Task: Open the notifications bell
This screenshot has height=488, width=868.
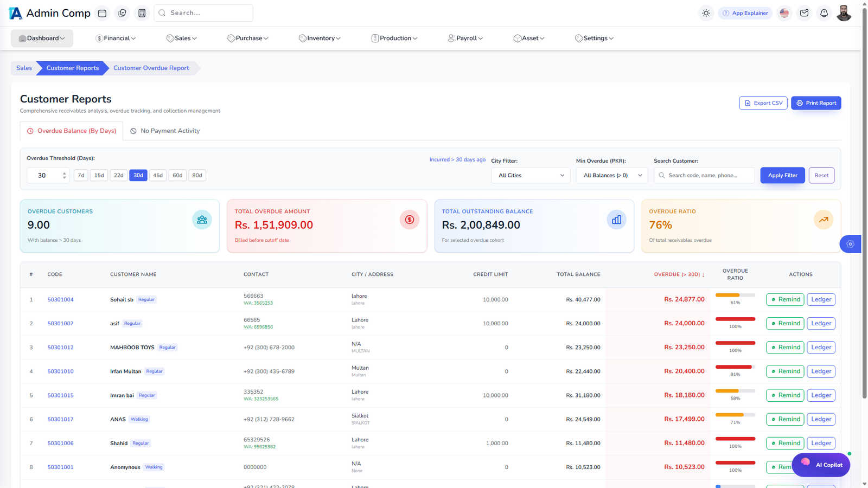Action: click(x=824, y=13)
